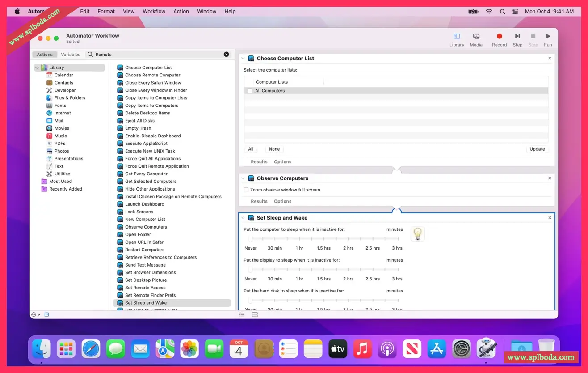The image size is (588, 373).
Task: Click the computer sleep inactivity slider
Action: click(x=324, y=239)
